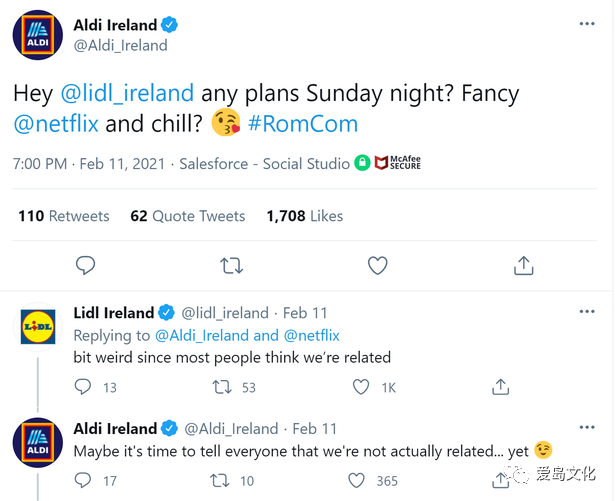Open the @netflix mention in main tweet
615x501 pixels.
pos(56,124)
